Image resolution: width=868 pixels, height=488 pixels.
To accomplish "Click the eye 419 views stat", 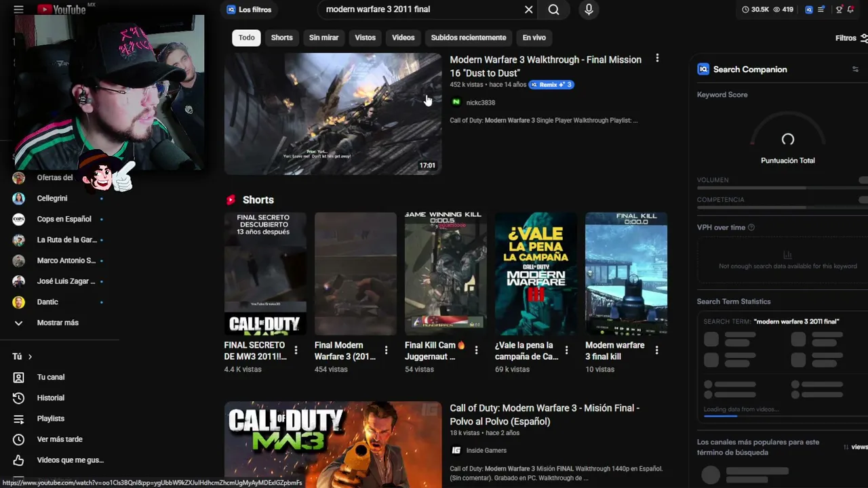I will [x=783, y=9].
